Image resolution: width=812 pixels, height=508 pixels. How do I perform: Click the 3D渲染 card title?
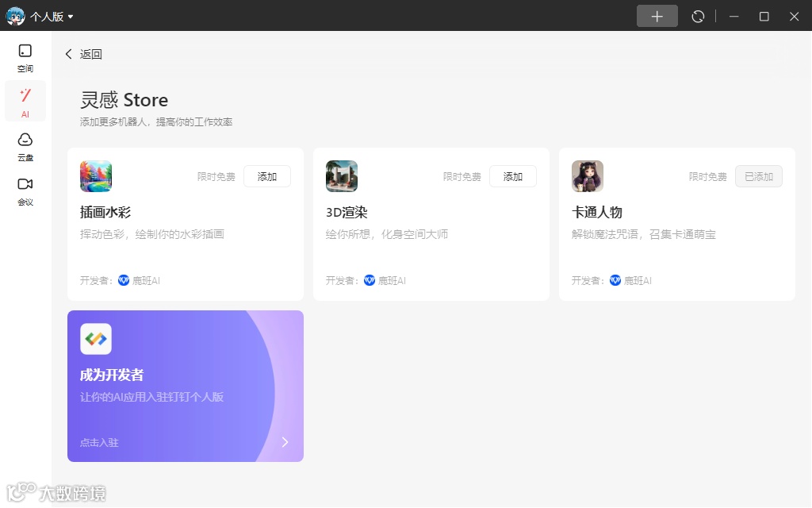point(347,212)
